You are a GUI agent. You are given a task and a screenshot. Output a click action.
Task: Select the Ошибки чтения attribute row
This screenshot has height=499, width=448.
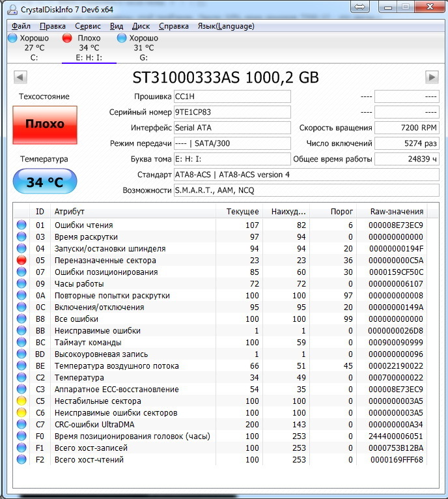(220, 225)
